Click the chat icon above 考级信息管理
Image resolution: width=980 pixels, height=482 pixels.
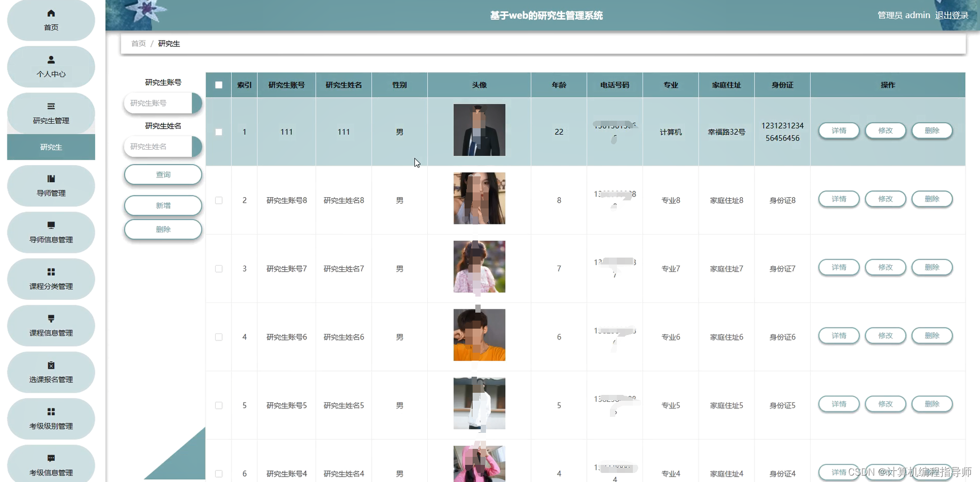pyautogui.click(x=51, y=458)
